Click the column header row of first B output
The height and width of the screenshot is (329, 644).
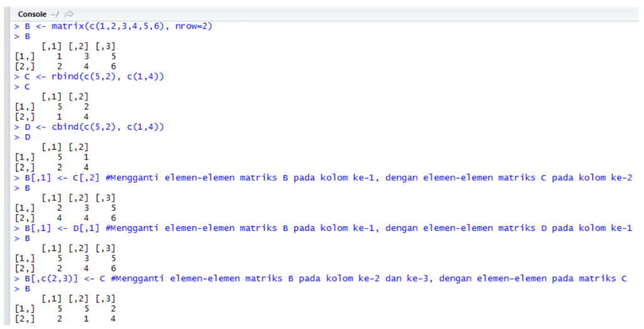pyautogui.click(x=78, y=46)
